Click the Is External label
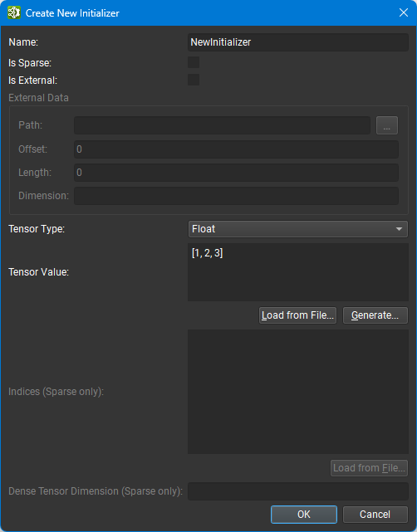The width and height of the screenshot is (417, 532). coord(33,81)
